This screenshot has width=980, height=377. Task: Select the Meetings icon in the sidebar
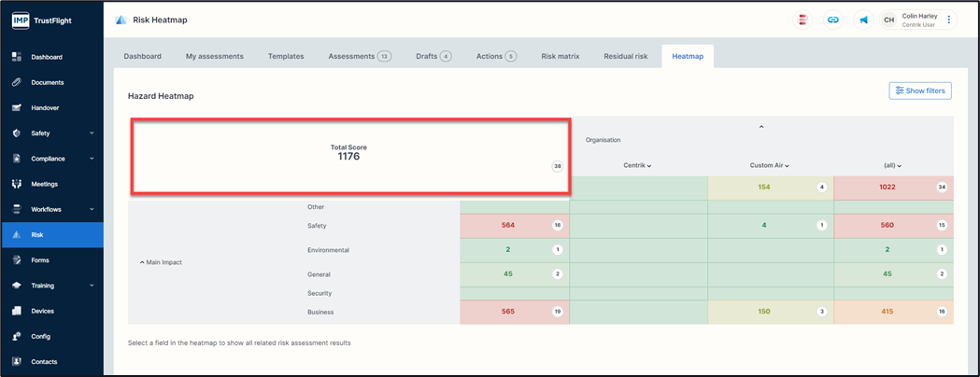coord(17,184)
